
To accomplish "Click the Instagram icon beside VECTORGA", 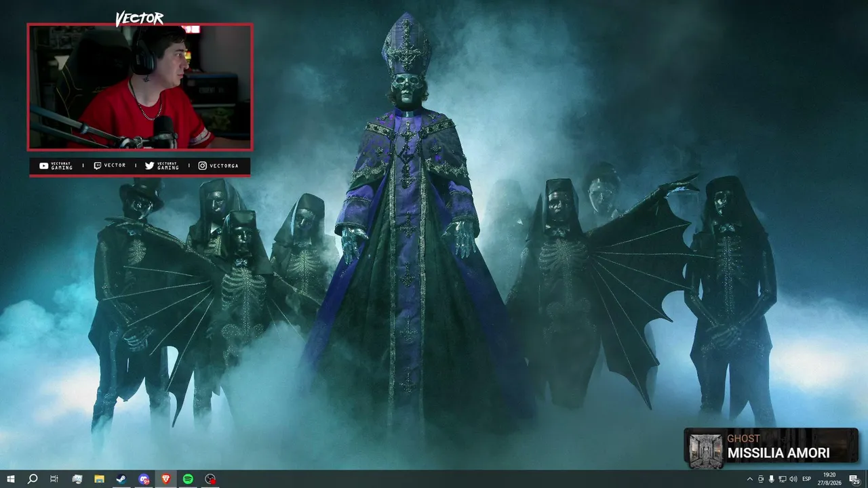I will 202,165.
